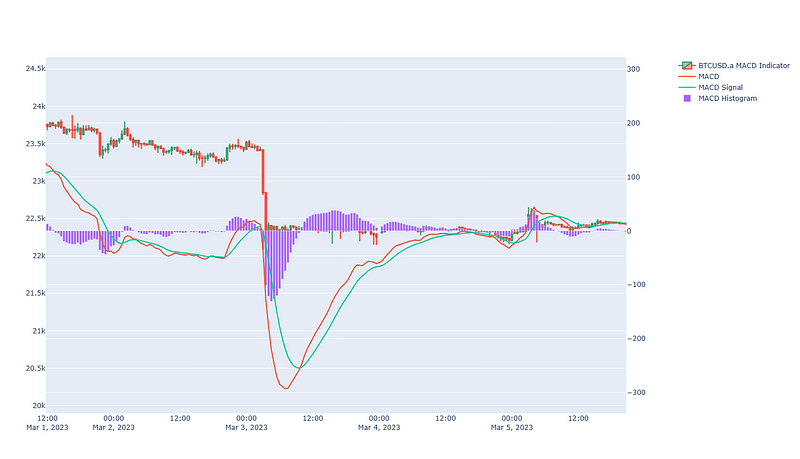
Task: Click the 24.5k left axis tick label
Action: [x=33, y=69]
